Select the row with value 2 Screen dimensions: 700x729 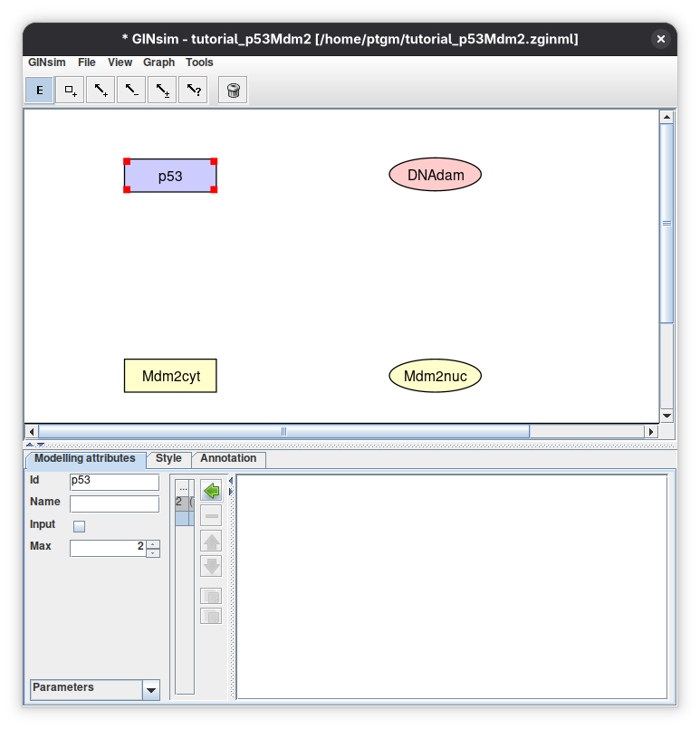pyautogui.click(x=185, y=503)
